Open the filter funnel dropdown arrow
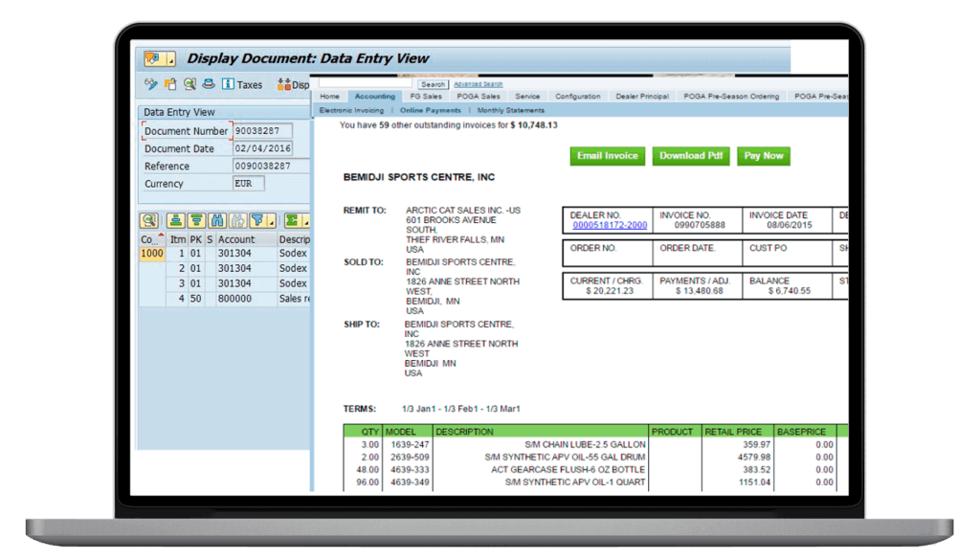980x560 pixels. (x=271, y=221)
